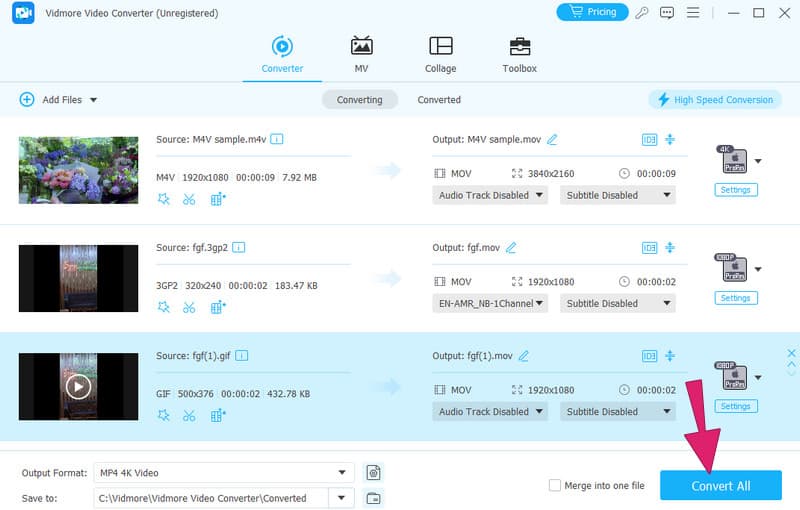Click the scissors cut icon for M4V sample
Viewport: 800px width, 510px height.
pyautogui.click(x=189, y=199)
